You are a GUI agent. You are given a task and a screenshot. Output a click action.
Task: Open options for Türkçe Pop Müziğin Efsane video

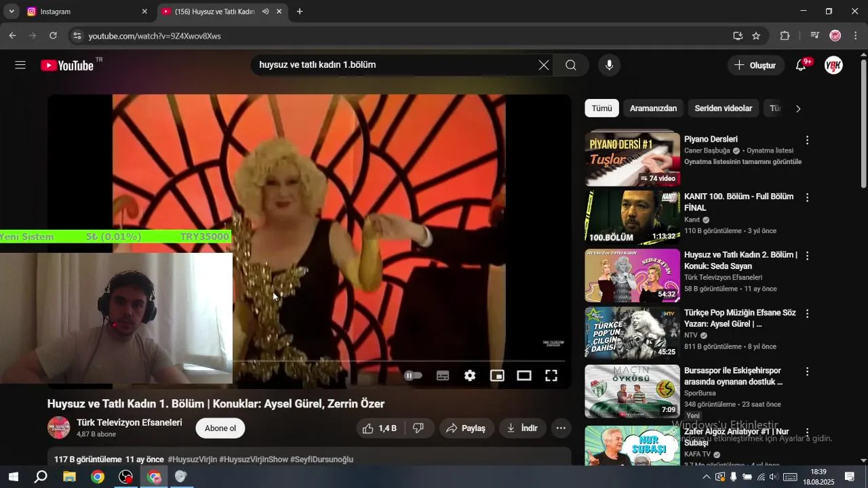pyautogui.click(x=807, y=314)
